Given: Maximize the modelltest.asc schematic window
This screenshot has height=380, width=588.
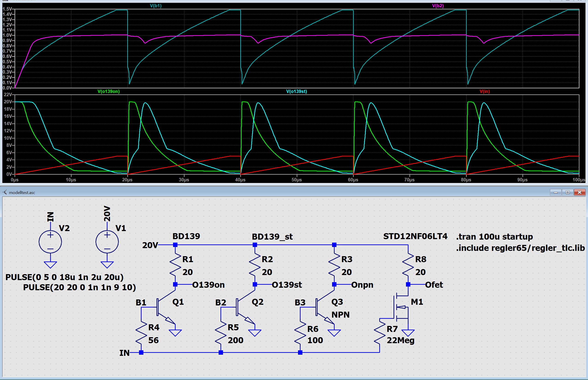Looking at the screenshot, I should [568, 192].
